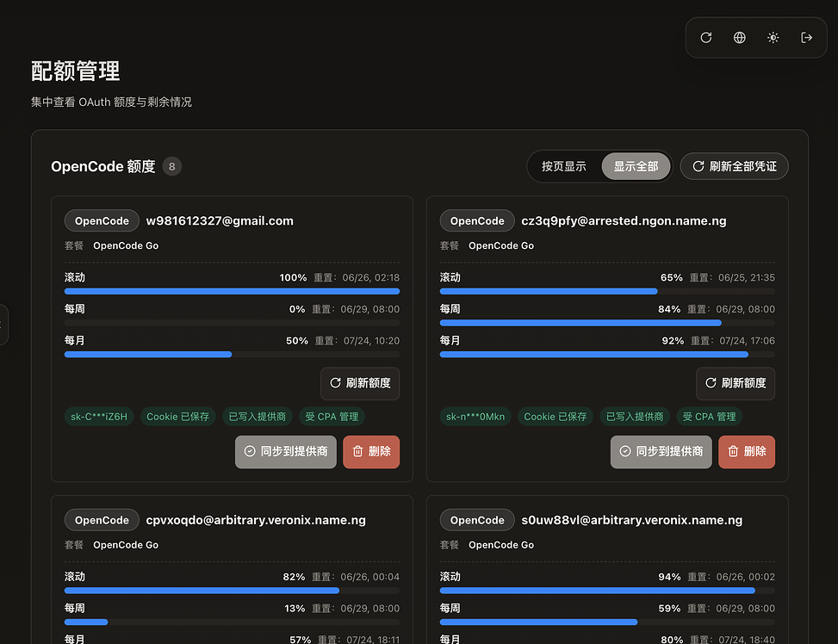The width and height of the screenshot is (838, 644).
Task: Click the OpenCode 额度 section title
Action: pyautogui.click(x=103, y=166)
